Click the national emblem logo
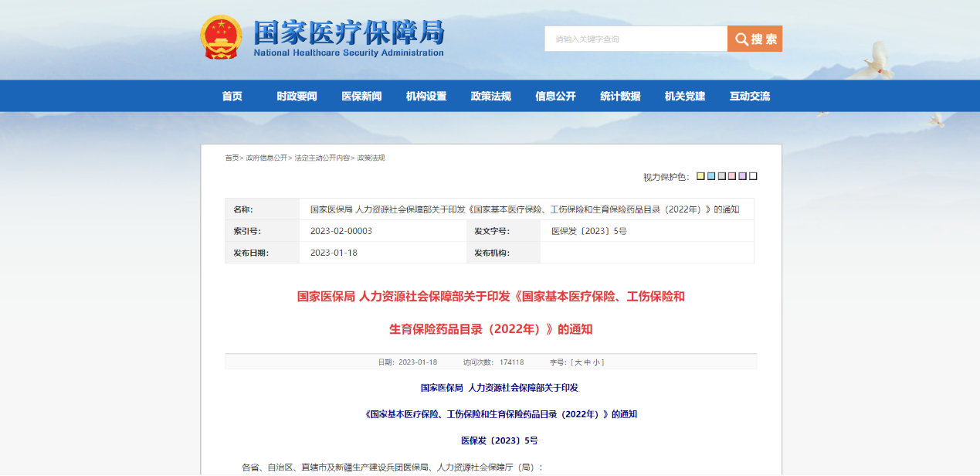980x476 pixels. pyautogui.click(x=221, y=37)
